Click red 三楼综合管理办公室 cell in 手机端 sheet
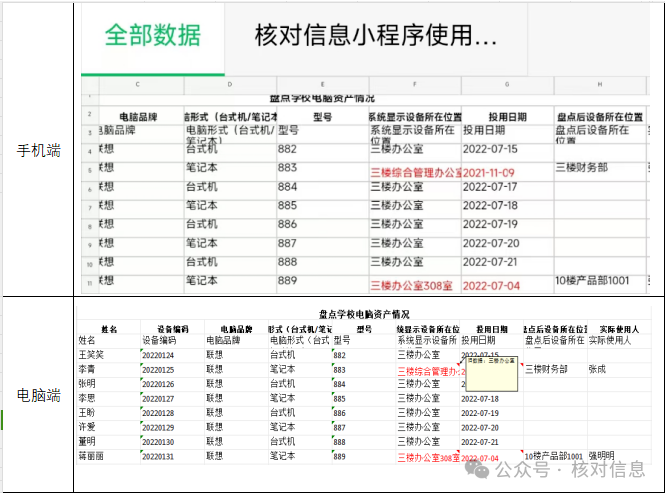The image size is (665, 493). (x=416, y=173)
